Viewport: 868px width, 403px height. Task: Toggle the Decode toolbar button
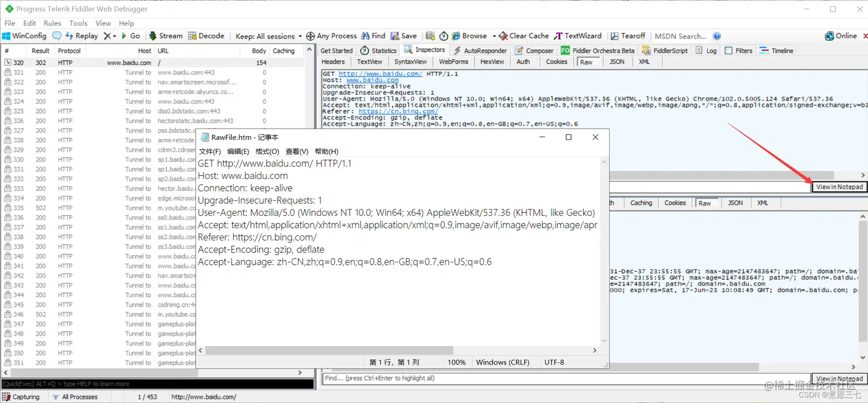click(x=206, y=36)
